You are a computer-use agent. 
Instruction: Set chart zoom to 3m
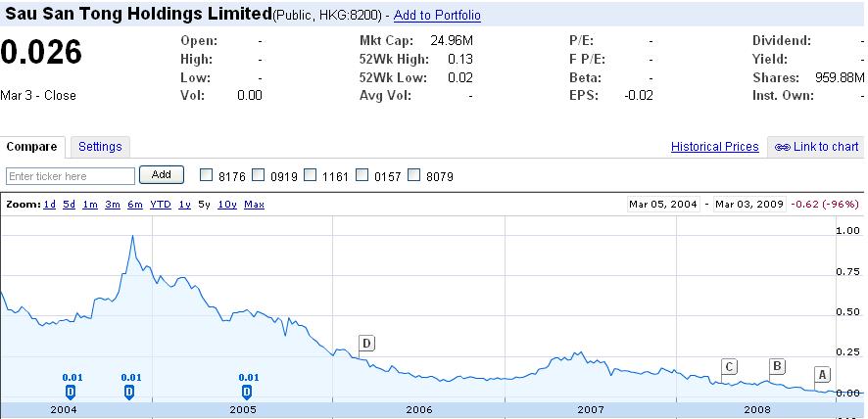(x=113, y=205)
